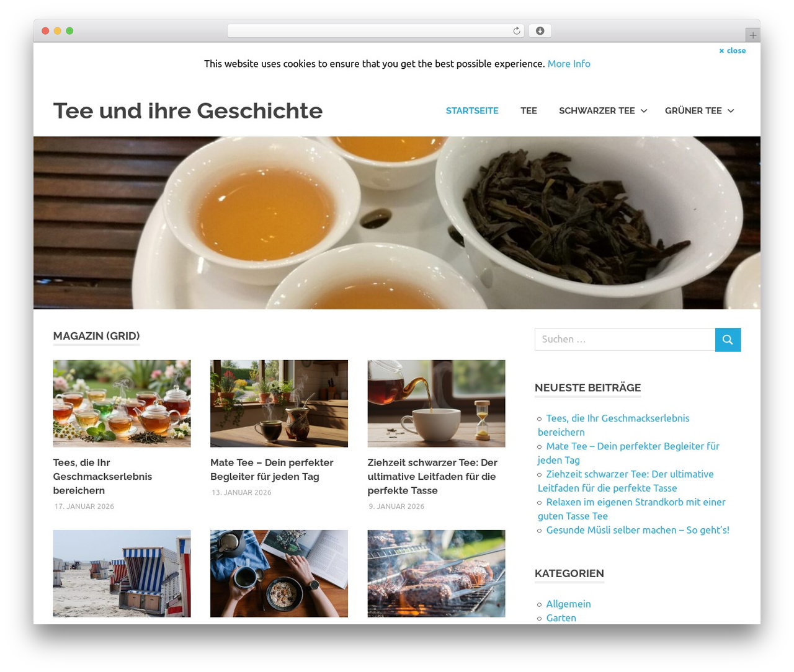The width and height of the screenshot is (794, 672).
Task: Go to Startseite menu item
Action: [x=472, y=111]
